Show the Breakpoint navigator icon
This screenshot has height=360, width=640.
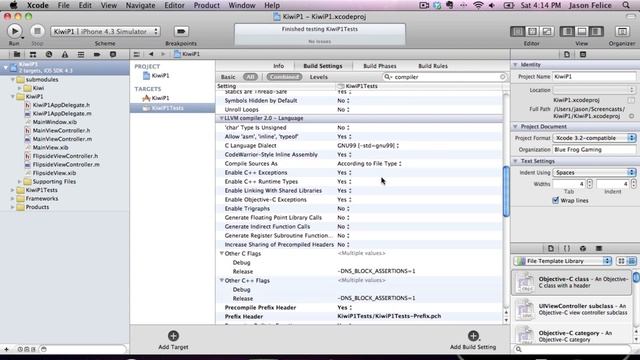pos(97,54)
